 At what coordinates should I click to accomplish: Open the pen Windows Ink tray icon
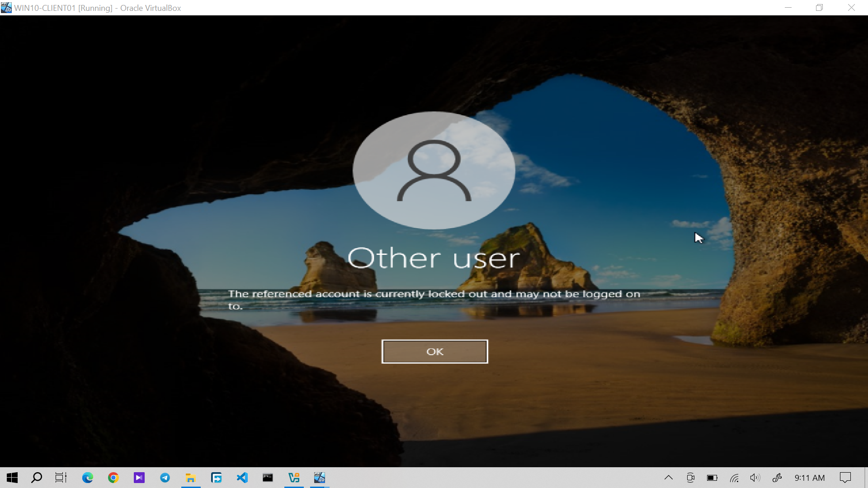(777, 478)
